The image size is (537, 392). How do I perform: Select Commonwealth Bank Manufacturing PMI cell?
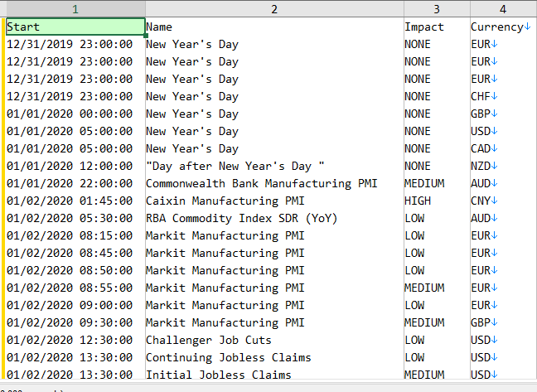[274, 183]
